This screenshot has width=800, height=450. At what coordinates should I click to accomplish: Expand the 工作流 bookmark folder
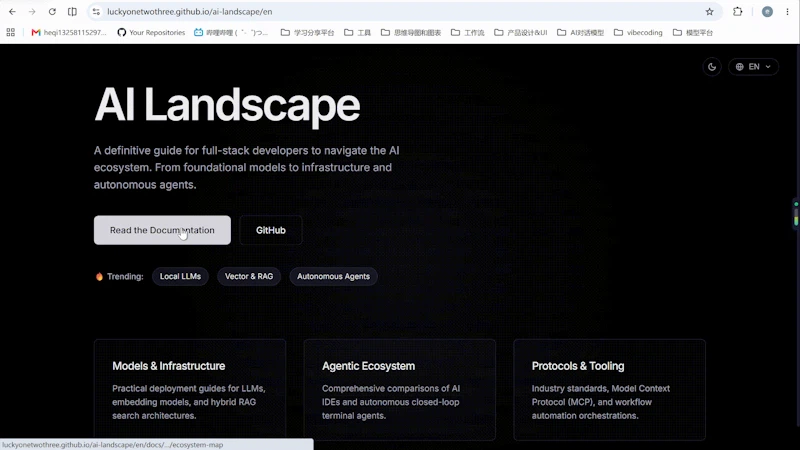468,32
